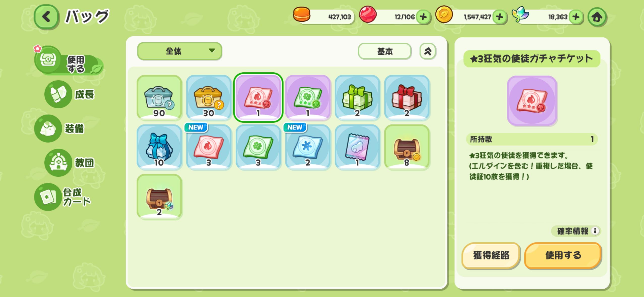Go back using the arrow button
Image resolution: width=644 pixels, height=297 pixels.
coord(46,17)
